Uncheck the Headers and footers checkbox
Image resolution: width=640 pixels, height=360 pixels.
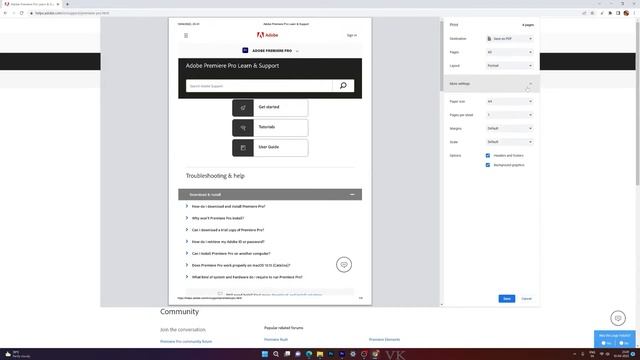click(488, 156)
